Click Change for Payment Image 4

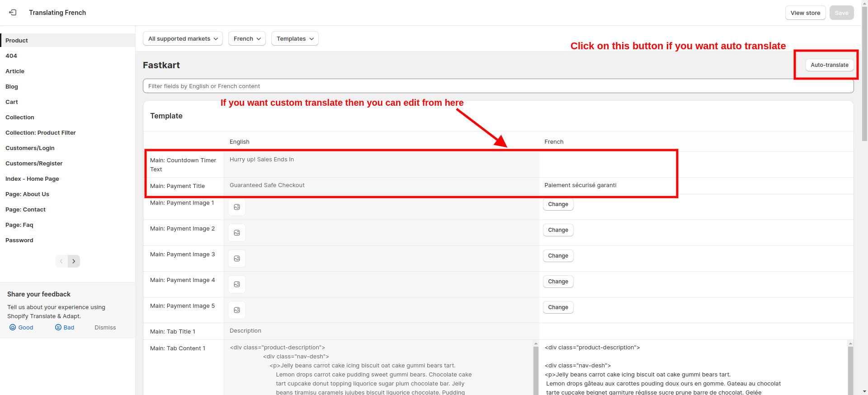coord(558,282)
